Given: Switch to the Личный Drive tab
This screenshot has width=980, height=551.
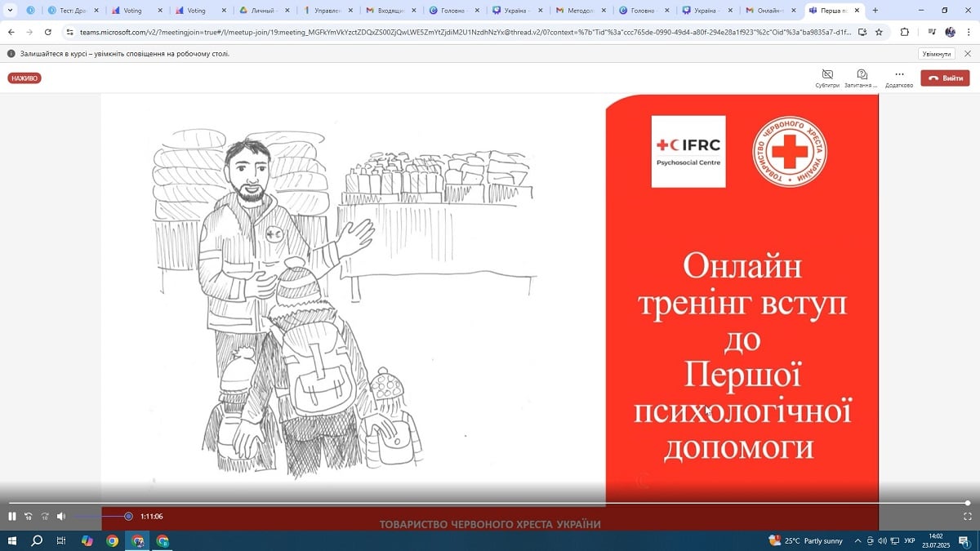Looking at the screenshot, I should pos(265,11).
